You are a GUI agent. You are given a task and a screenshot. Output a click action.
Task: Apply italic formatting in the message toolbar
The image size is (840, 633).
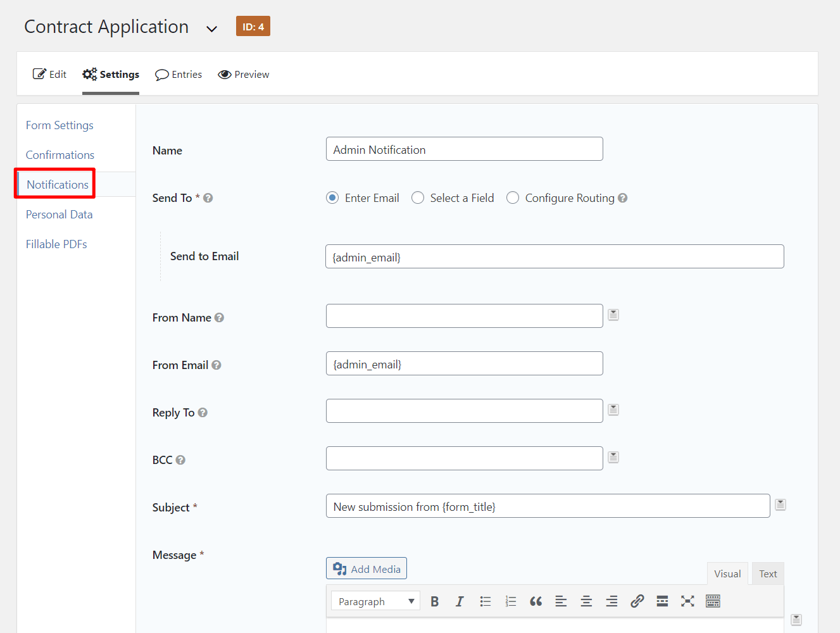460,601
